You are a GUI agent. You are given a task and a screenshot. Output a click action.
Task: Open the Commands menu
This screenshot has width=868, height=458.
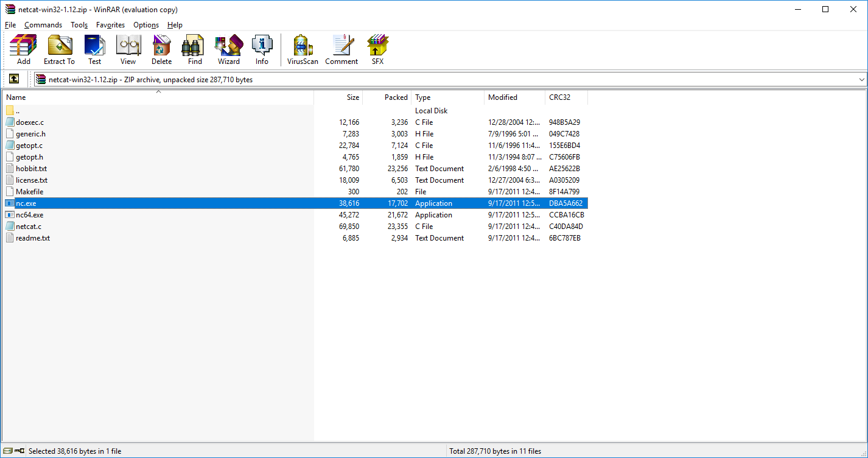[43, 25]
